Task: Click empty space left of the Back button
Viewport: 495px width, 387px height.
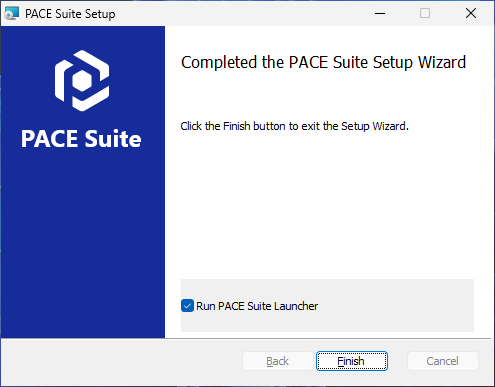Action: pyautogui.click(x=122, y=362)
